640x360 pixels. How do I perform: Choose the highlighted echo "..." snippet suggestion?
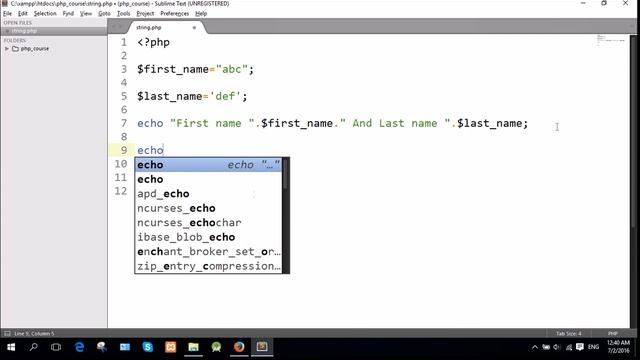pyautogui.click(x=209, y=165)
